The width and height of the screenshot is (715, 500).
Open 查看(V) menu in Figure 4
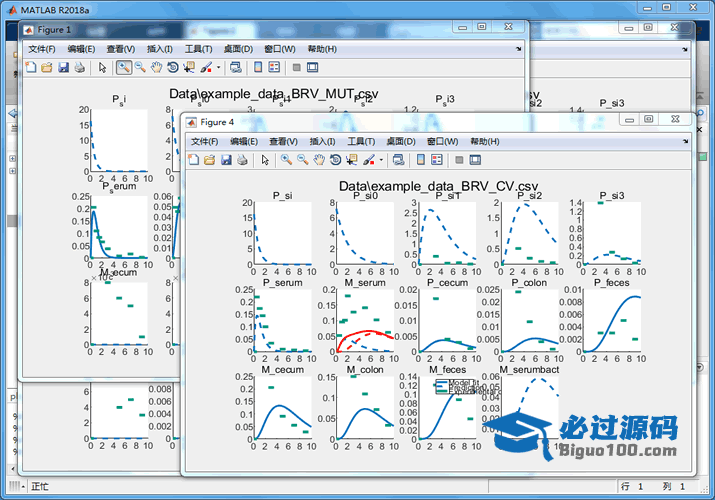(x=284, y=142)
